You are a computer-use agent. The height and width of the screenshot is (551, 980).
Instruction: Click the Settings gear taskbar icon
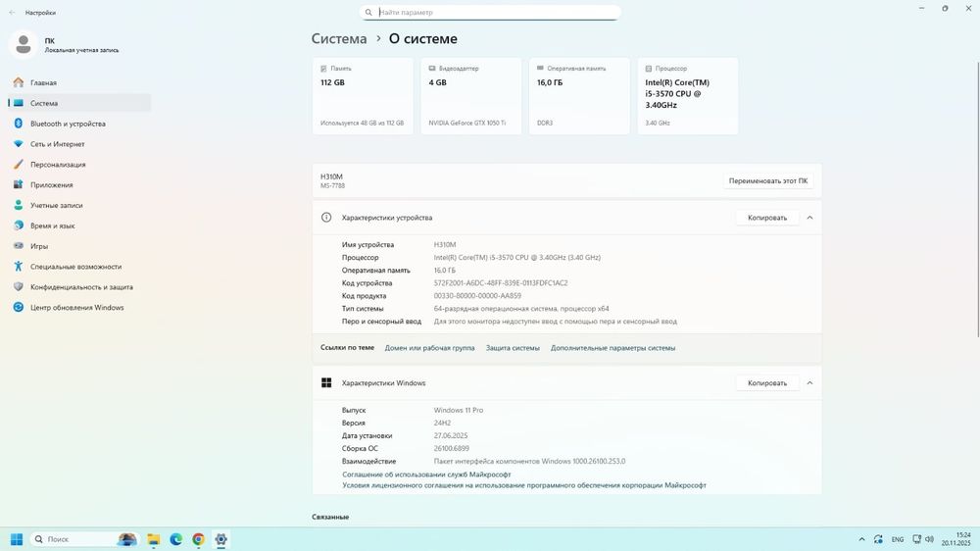pos(221,539)
